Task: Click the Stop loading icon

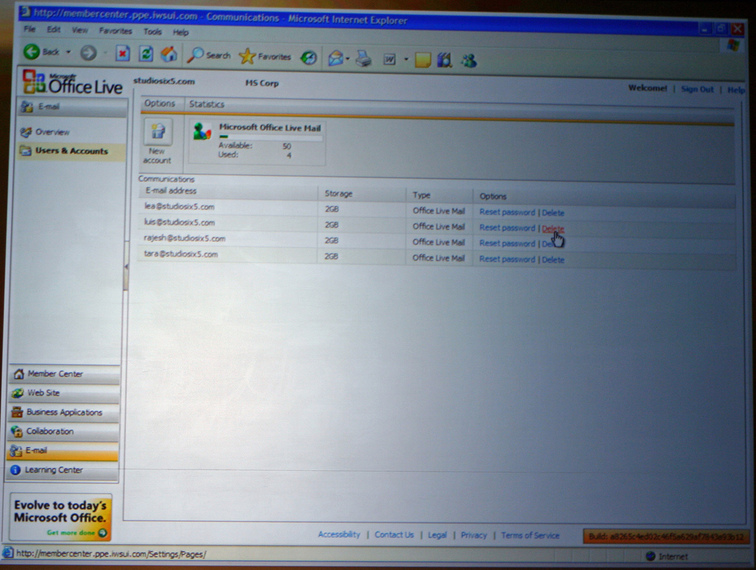Action: tap(123, 54)
